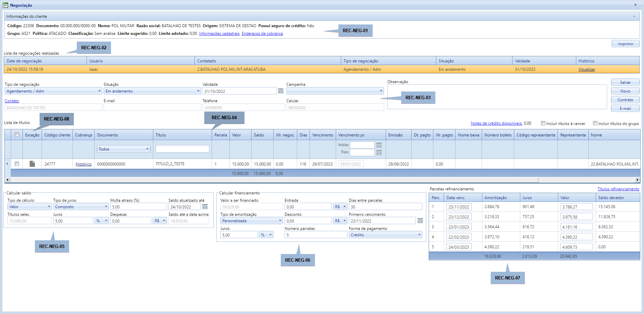This screenshot has width=644, height=314.
Task: Toggle the select-all titles header checkbox
Action: pos(17,135)
